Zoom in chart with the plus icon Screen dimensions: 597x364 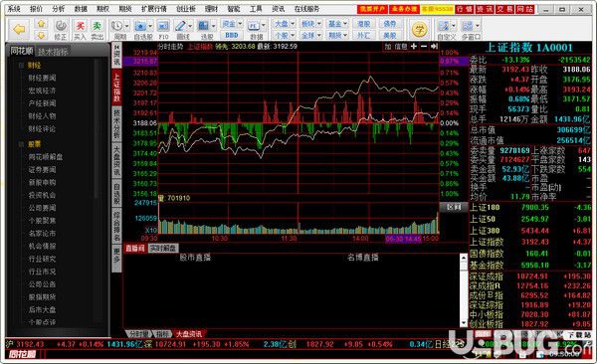tap(414, 46)
